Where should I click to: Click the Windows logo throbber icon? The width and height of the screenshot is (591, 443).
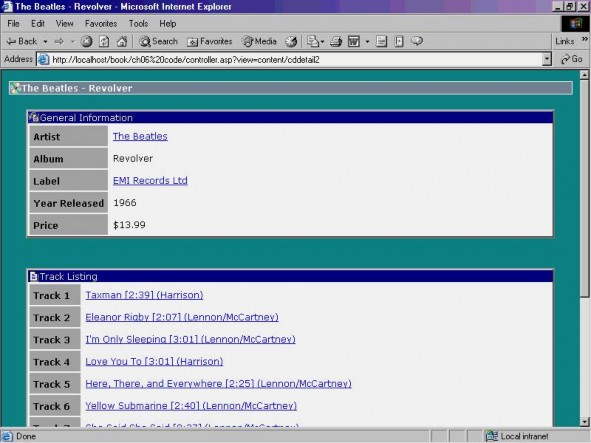576,24
